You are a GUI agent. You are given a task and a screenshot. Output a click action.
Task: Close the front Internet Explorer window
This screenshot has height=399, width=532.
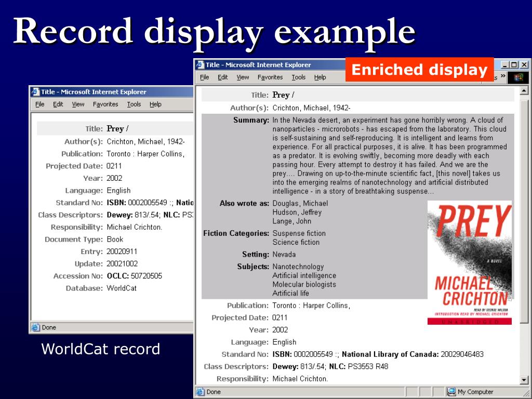click(x=524, y=64)
